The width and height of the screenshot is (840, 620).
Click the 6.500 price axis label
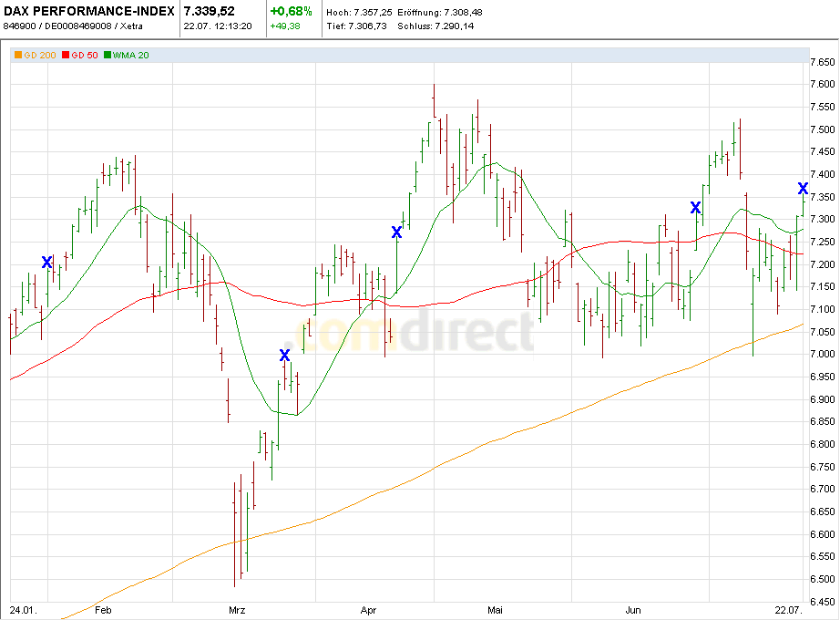tap(823, 579)
